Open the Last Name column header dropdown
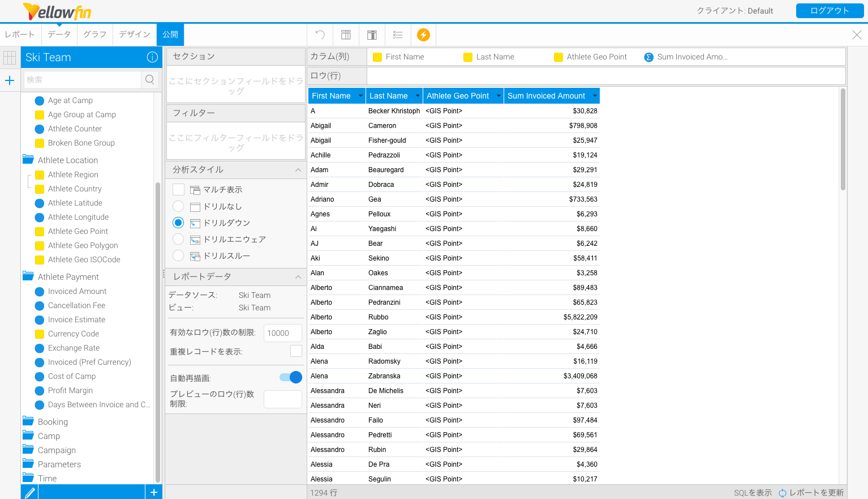Screen dimensions: 868x499 (x=418, y=96)
